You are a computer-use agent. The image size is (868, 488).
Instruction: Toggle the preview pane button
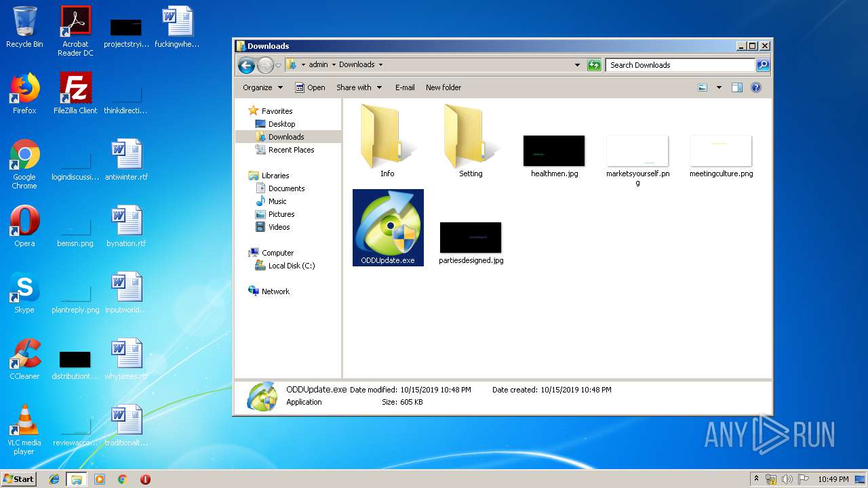pyautogui.click(x=737, y=87)
